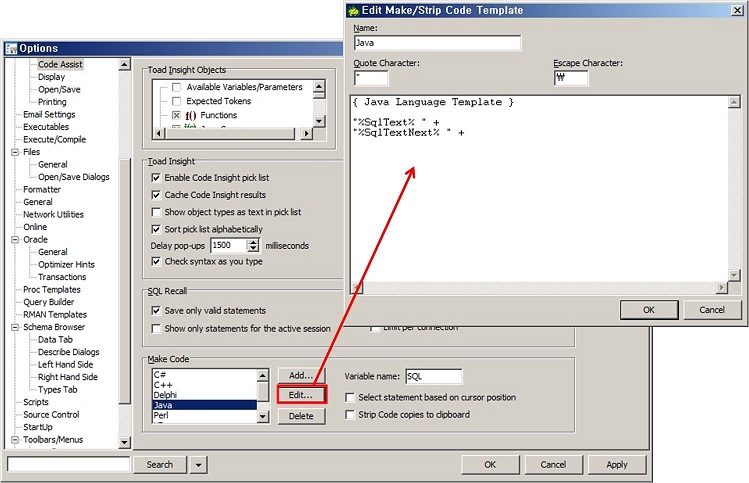Enable Strip Code copies to clipboard
The height and width of the screenshot is (483, 749).
[x=349, y=414]
